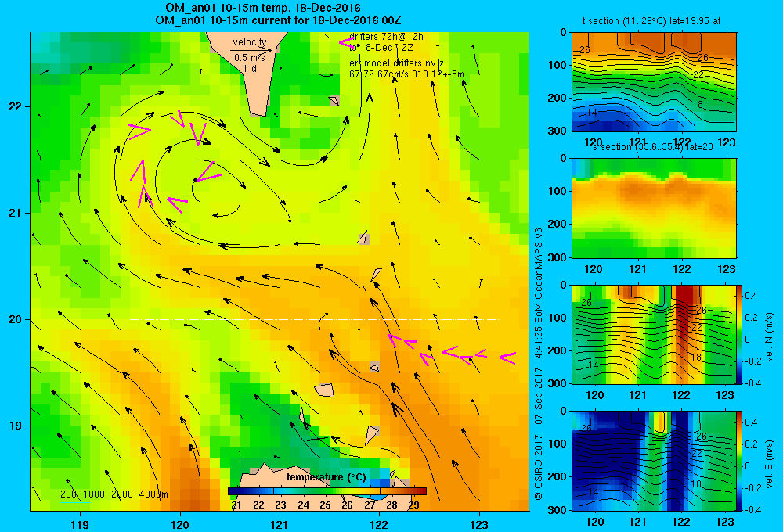Screen dimensions: 783x532
Task: Click the '1 d' label under velocity legend
Action: click(250, 68)
